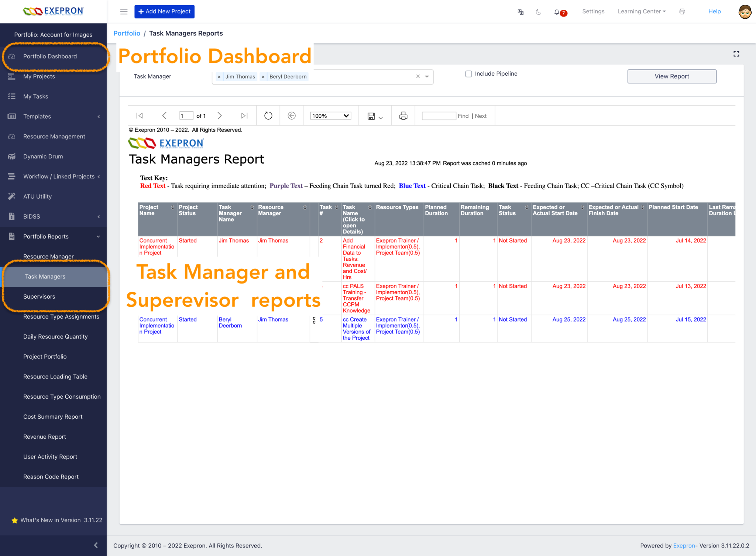The width and height of the screenshot is (756, 556).
Task: Follow the Exepron link in footer
Action: click(684, 546)
